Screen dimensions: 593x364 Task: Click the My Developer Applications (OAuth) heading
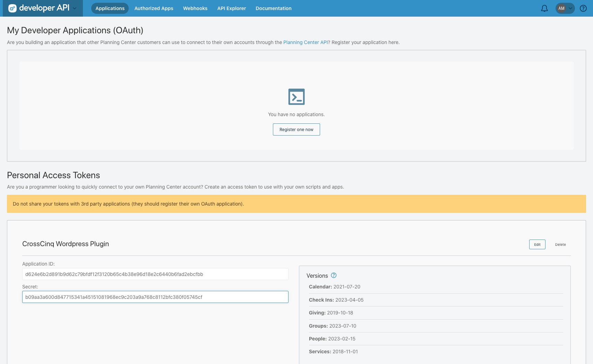(75, 30)
